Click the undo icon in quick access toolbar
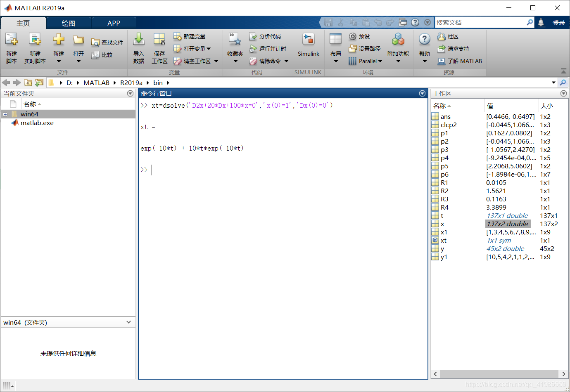570x392 pixels. [378, 22]
